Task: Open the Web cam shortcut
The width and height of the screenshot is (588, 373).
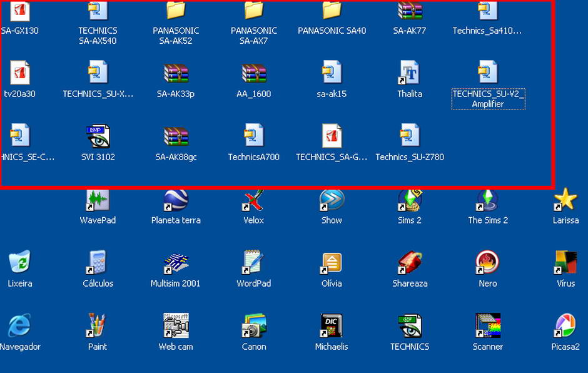Action: [x=176, y=325]
